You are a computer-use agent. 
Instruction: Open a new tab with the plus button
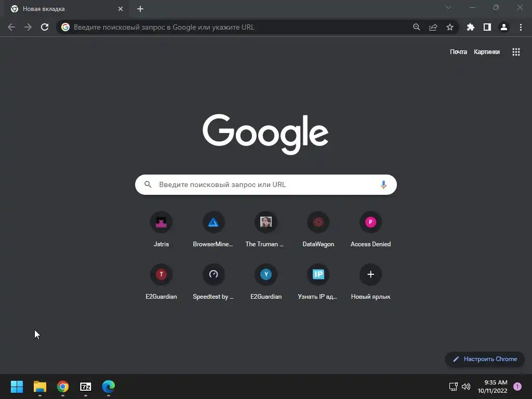pyautogui.click(x=140, y=9)
